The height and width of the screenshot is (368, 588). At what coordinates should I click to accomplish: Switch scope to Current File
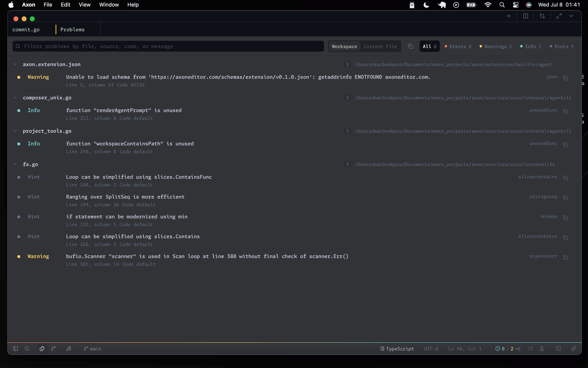pos(380,46)
